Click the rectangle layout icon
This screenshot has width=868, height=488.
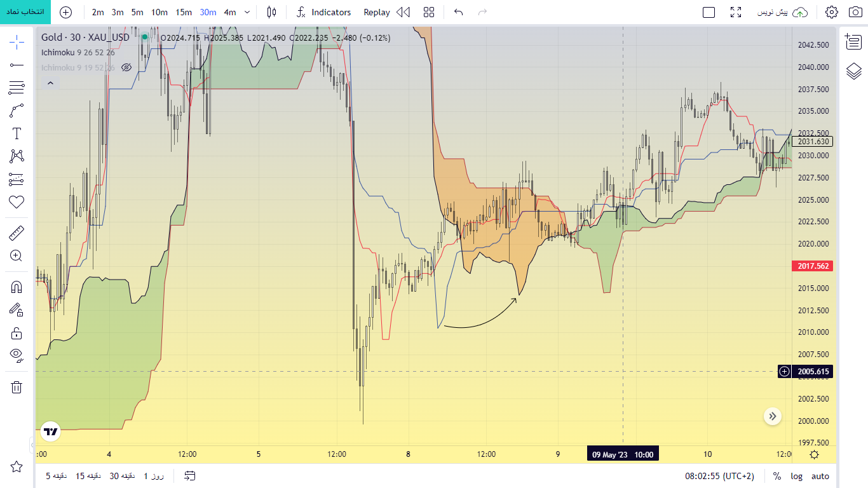click(x=709, y=12)
